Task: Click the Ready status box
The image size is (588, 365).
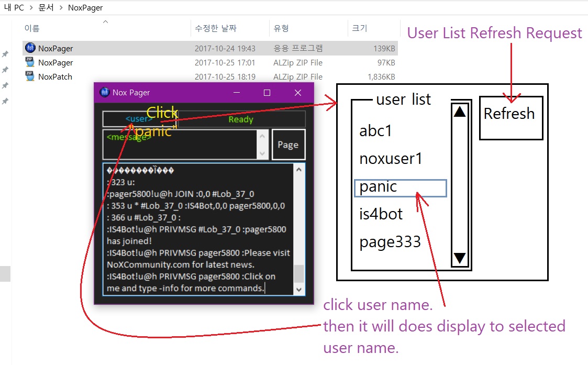Action: pos(241,119)
